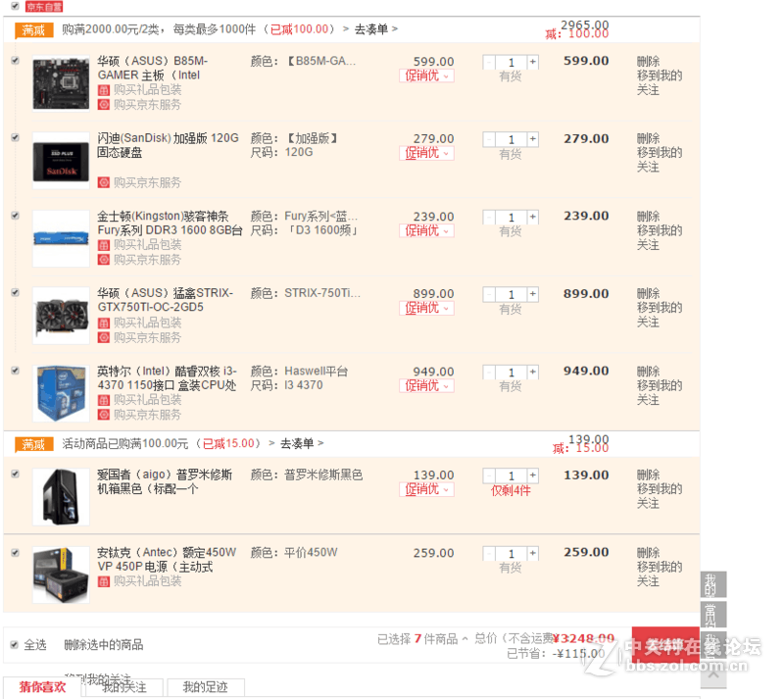The width and height of the screenshot is (784, 699).
Task: Delete the Intel i3-4370 CPU from cart
Action: coord(648,372)
